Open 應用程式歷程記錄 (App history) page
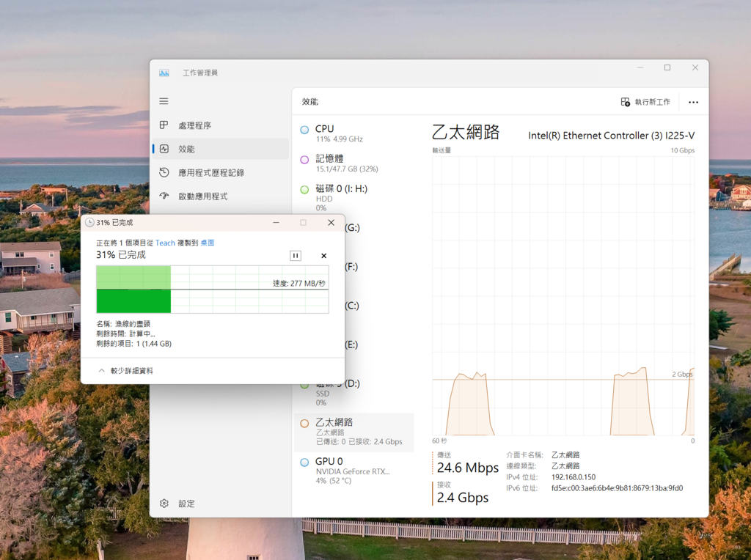The image size is (751, 560). point(221,172)
